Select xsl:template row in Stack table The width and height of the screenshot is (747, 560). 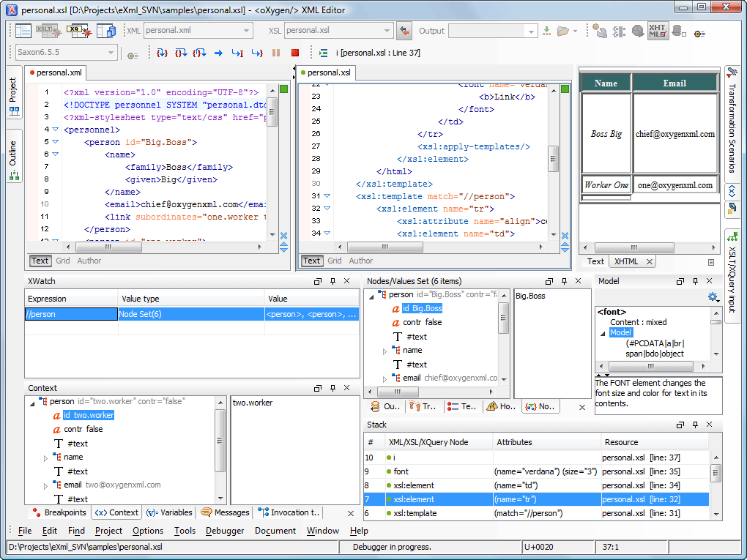coord(536,513)
